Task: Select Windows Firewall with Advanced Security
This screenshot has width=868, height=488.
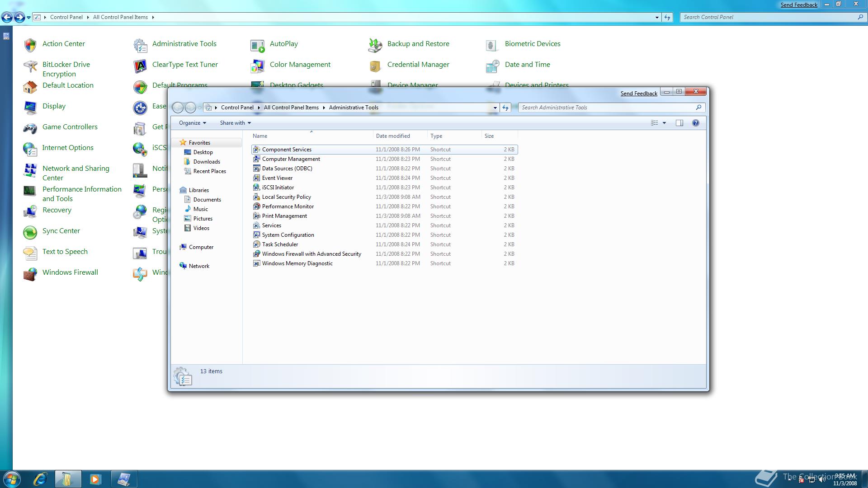Action: [384, 254]
